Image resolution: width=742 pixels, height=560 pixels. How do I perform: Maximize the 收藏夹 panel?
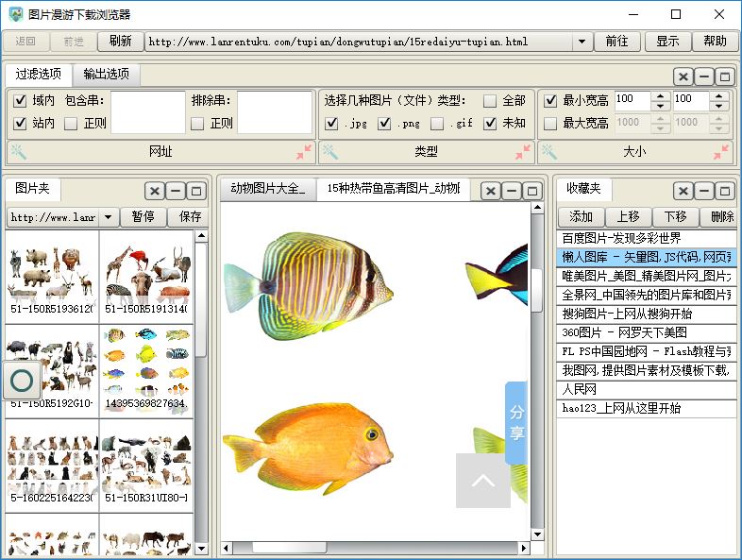(725, 192)
